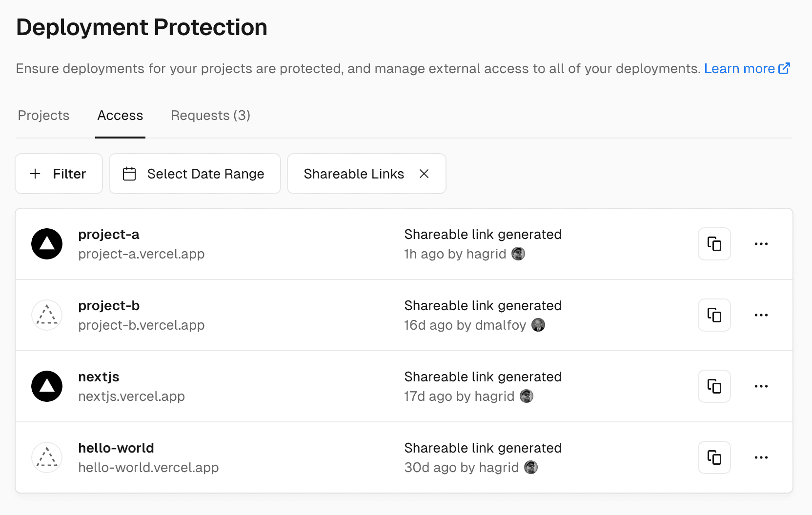Click the calendar icon in Select Date Range
Image resolution: width=812 pixels, height=515 pixels.
[129, 174]
